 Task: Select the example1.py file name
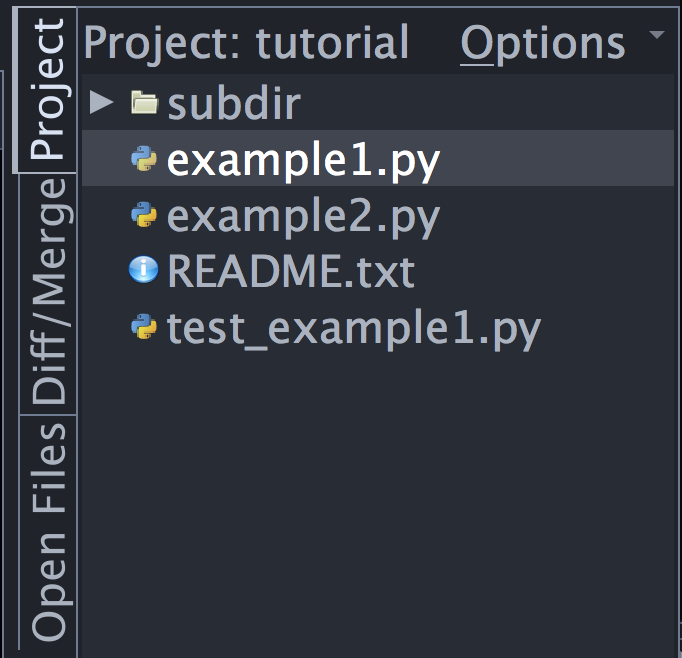point(303,160)
